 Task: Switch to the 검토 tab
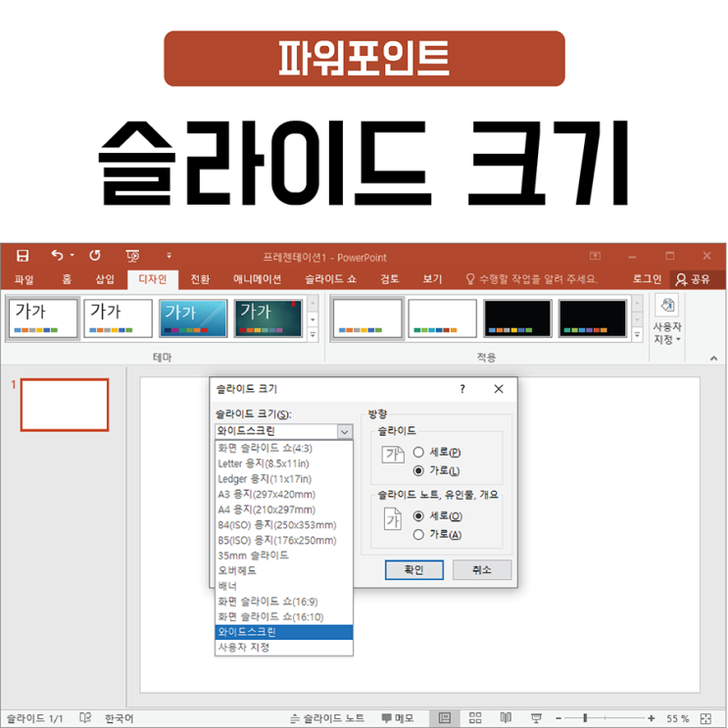tap(389, 279)
